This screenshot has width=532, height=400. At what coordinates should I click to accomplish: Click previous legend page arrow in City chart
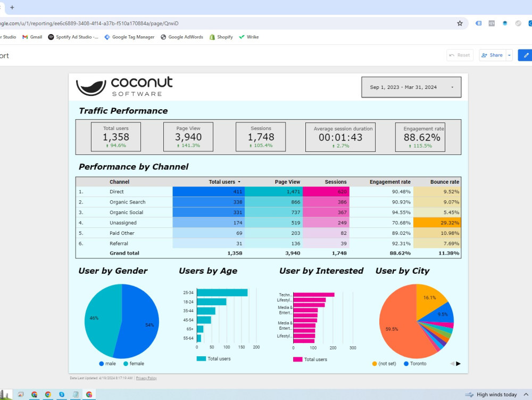(x=452, y=364)
